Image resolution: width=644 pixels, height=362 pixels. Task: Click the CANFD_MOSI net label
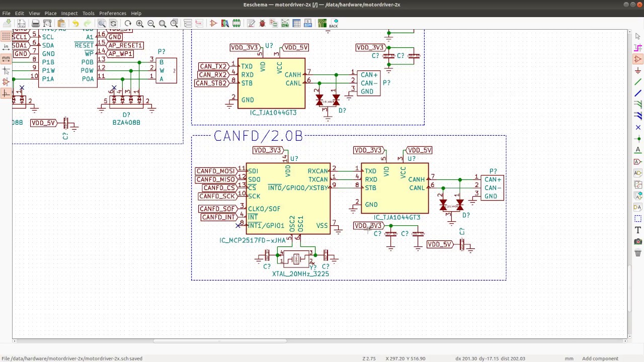[216, 171]
